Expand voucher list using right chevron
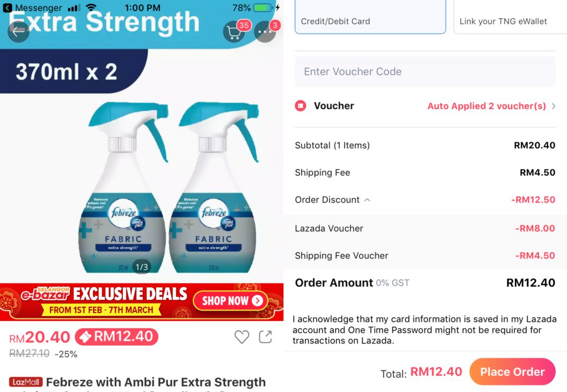 [x=553, y=106]
